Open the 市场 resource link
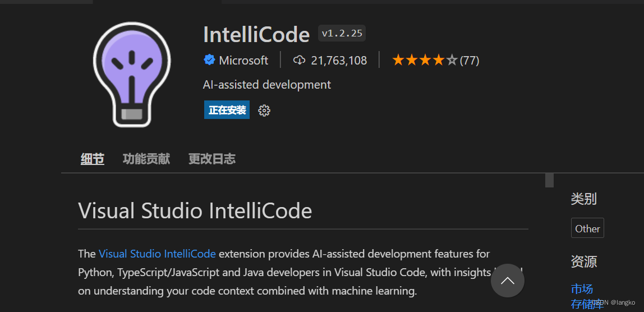This screenshot has height=312, width=644. (x=582, y=288)
